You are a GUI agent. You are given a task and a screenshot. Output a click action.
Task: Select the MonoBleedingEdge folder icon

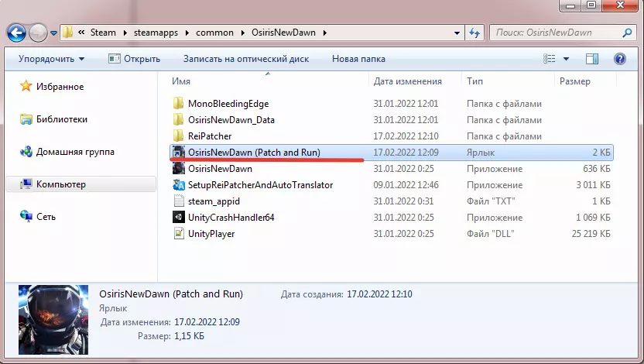pos(178,104)
